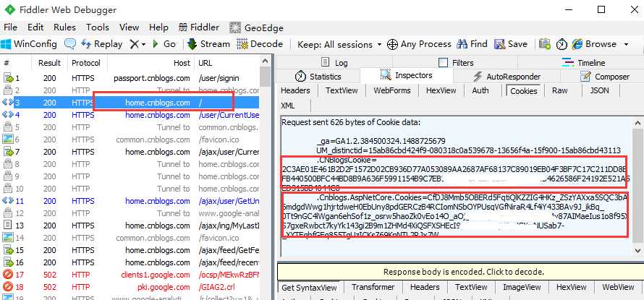644x300 pixels.
Task: Select the WebForms inspector tab
Action: pyautogui.click(x=391, y=90)
